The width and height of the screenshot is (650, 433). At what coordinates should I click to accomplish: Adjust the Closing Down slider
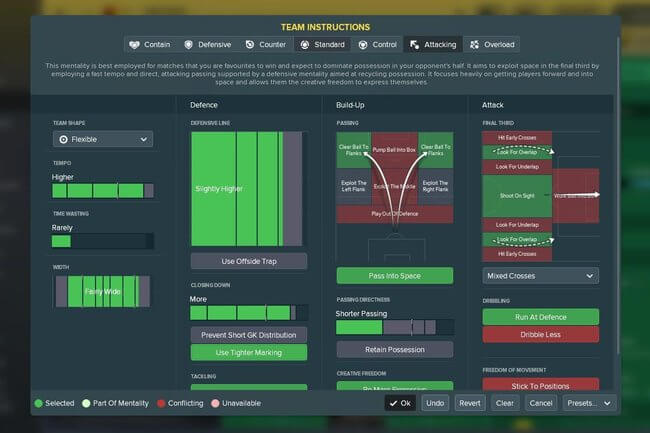click(249, 313)
